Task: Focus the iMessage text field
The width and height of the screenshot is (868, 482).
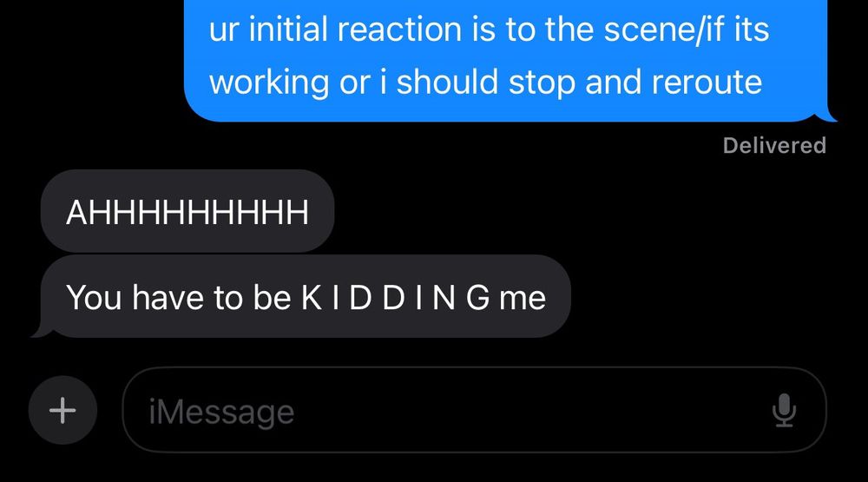Action: pyautogui.click(x=475, y=410)
